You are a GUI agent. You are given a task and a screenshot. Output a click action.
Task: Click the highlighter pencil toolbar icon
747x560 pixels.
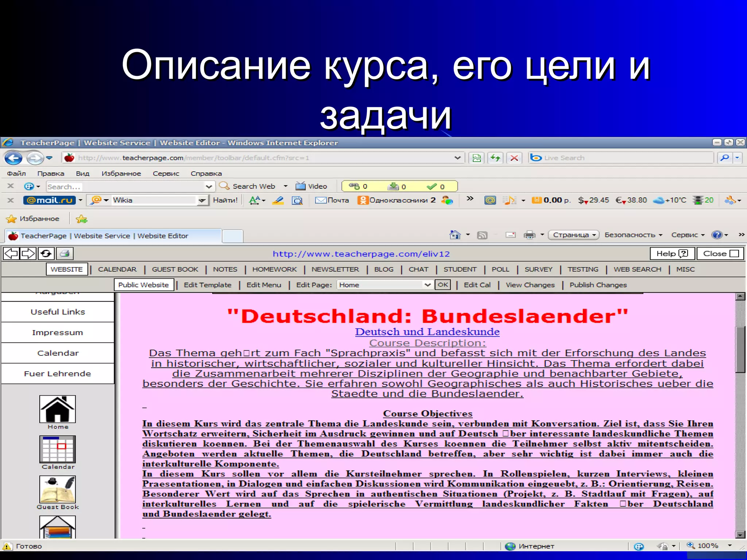pos(278,200)
